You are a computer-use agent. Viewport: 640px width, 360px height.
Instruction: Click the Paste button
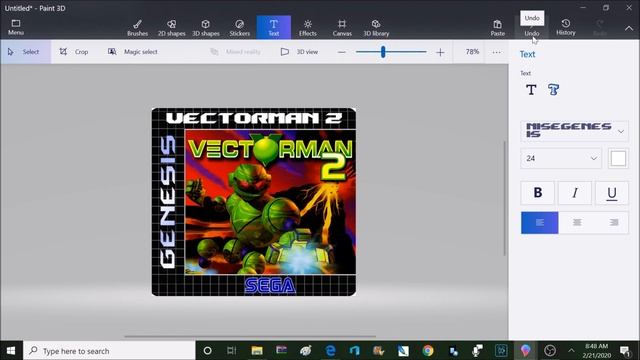point(498,28)
